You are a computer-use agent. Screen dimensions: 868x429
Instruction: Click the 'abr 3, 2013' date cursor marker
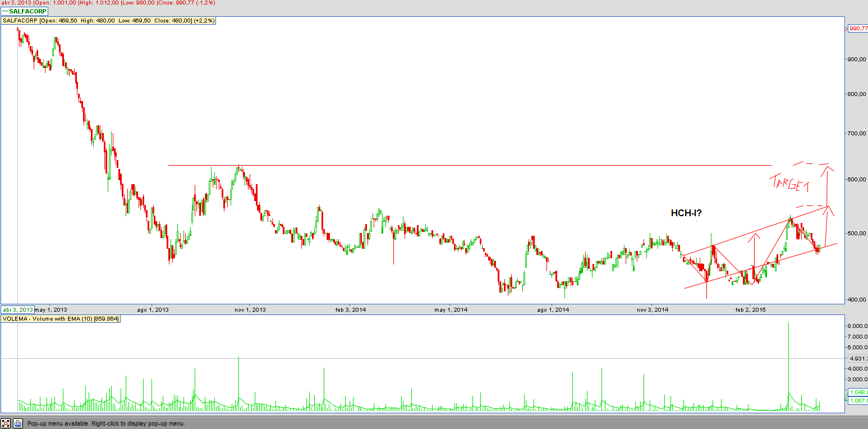coord(17,309)
